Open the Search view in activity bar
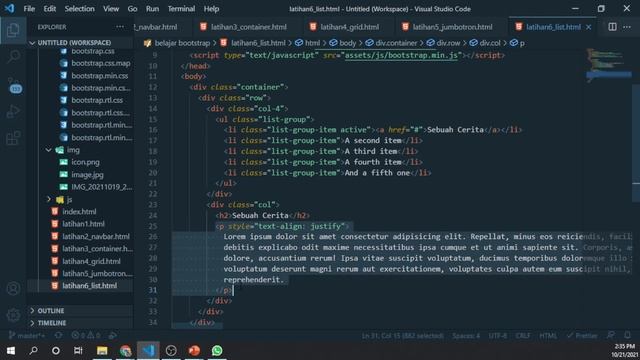 [x=13, y=57]
